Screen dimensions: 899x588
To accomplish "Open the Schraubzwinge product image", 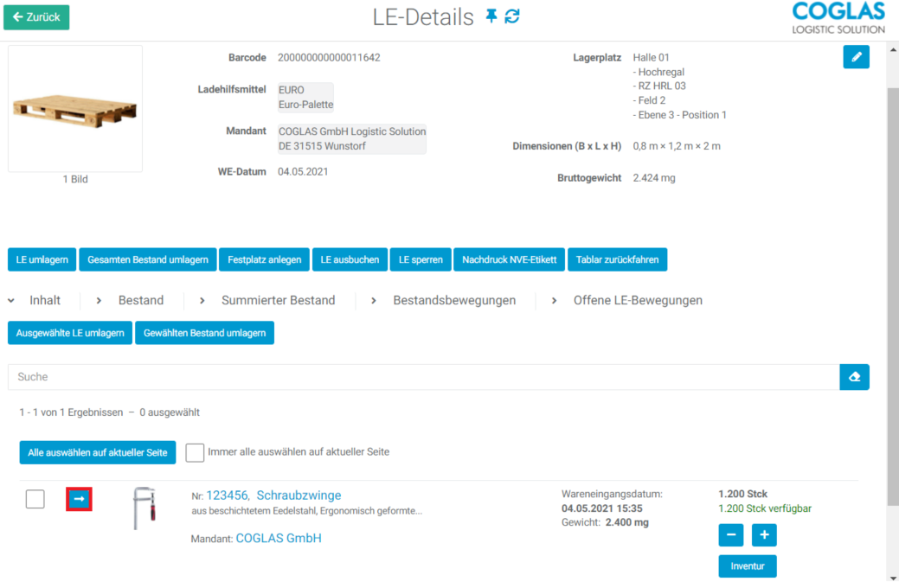I will [x=144, y=508].
